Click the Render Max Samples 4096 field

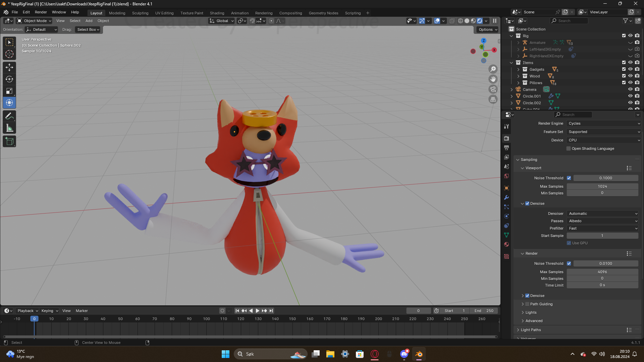click(x=602, y=272)
